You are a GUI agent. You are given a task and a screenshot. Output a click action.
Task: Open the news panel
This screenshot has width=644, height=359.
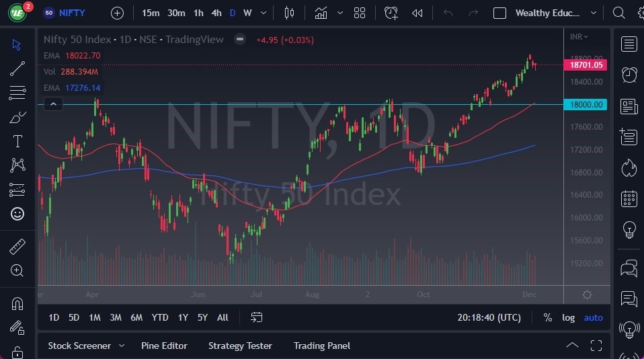(x=629, y=106)
